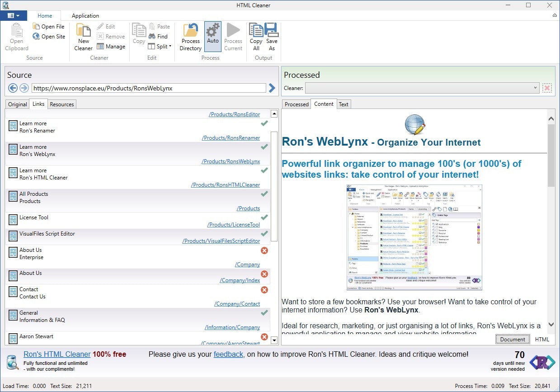This screenshot has height=392, width=560.
Task: Click the content pane scroll up arrow
Action: click(x=551, y=118)
